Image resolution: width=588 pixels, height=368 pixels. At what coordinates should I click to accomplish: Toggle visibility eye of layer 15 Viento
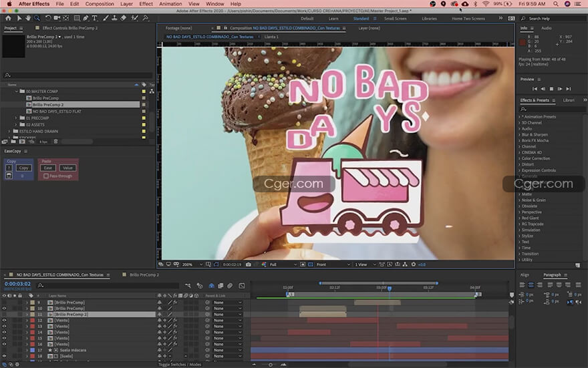click(4, 339)
